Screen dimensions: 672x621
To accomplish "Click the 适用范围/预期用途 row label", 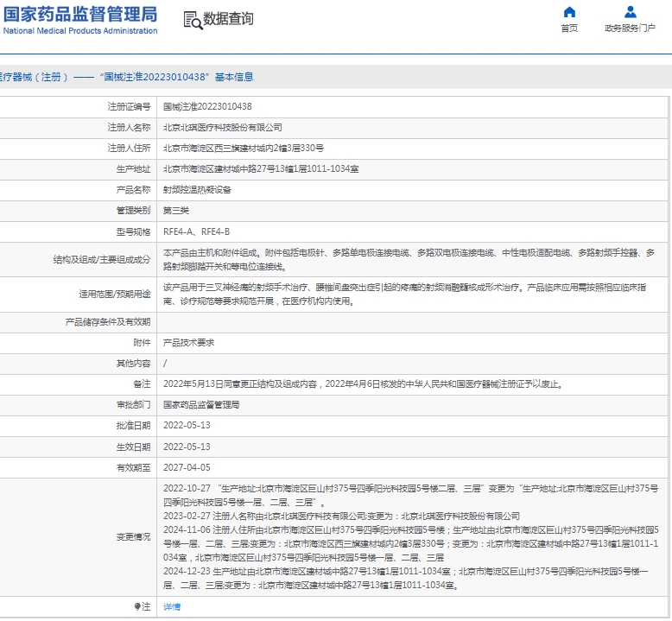I will (x=115, y=295).
